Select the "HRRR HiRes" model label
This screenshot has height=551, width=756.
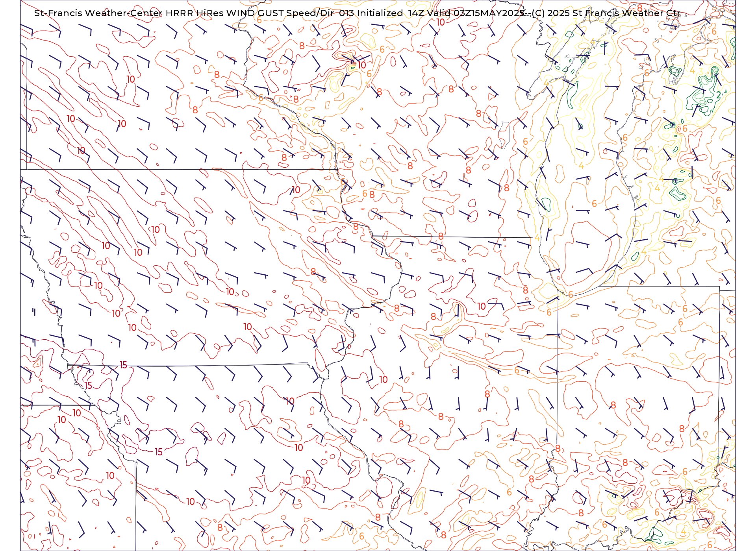coord(195,13)
